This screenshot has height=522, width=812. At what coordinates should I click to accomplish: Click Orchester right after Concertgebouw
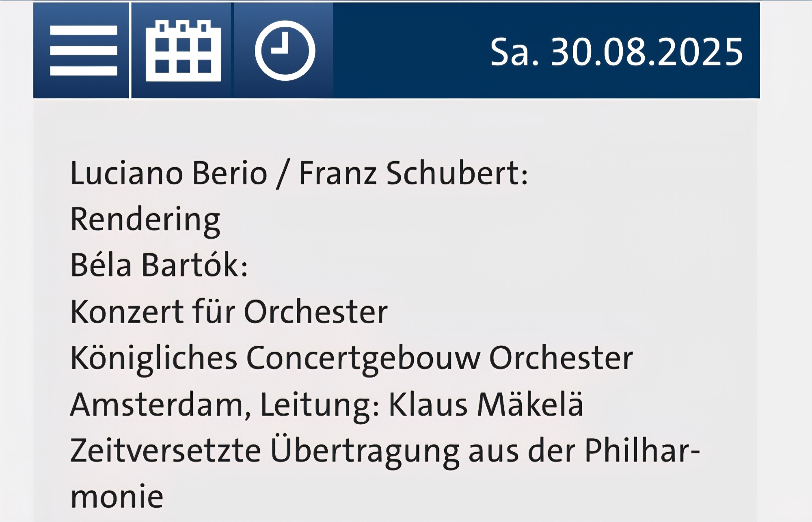tap(561, 358)
